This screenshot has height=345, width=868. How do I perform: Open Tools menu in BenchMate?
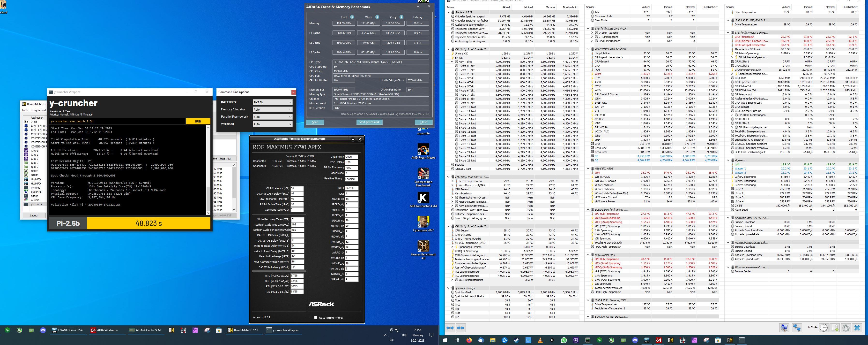click(x=25, y=110)
